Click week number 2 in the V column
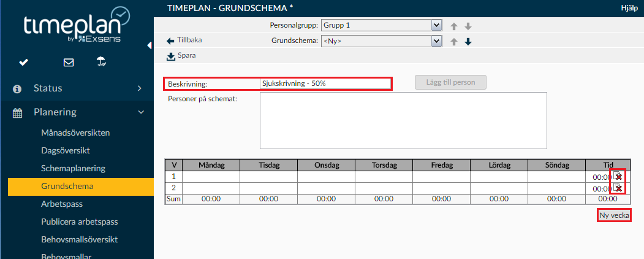The height and width of the screenshot is (259, 644). tap(174, 188)
